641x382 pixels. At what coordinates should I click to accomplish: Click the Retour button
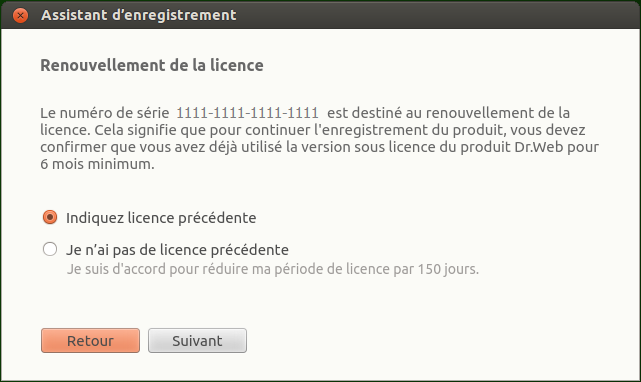90,340
